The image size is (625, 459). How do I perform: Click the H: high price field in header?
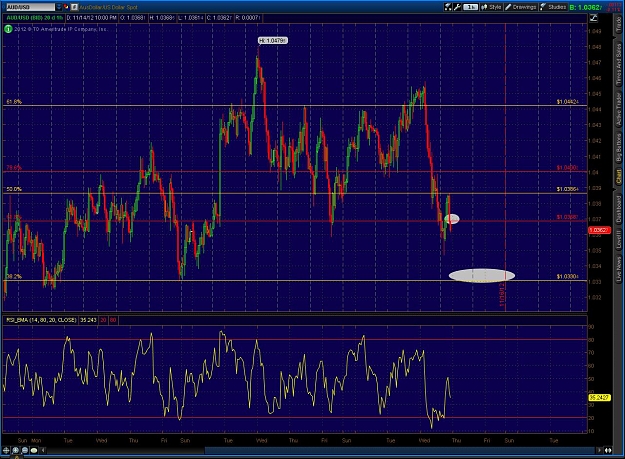pyautogui.click(x=162, y=18)
